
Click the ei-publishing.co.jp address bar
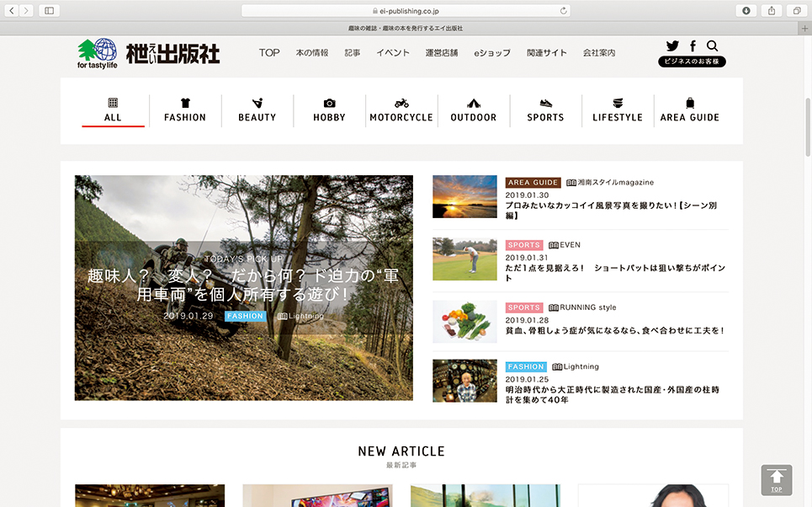point(406,11)
